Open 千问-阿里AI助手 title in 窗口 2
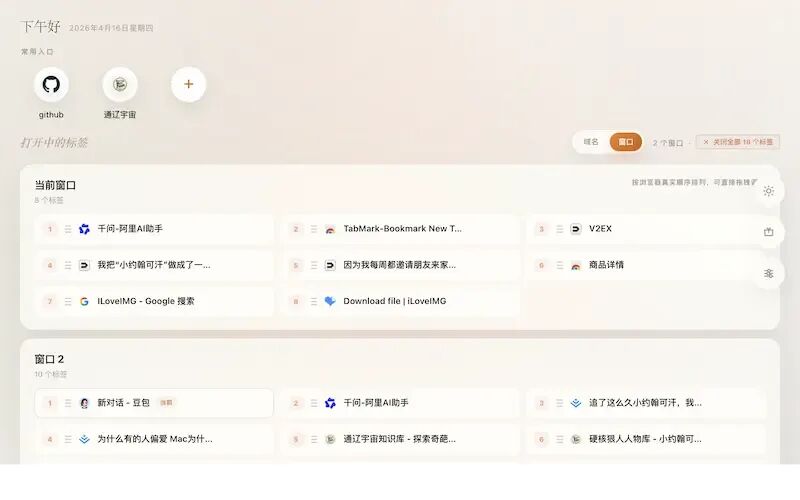 pyautogui.click(x=376, y=403)
